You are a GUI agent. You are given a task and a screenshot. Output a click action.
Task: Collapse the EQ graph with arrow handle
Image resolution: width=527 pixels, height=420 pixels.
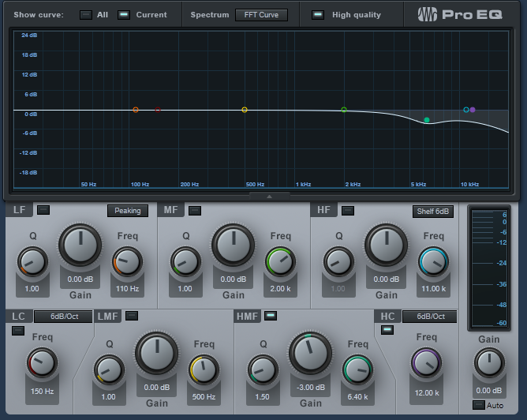click(269, 197)
